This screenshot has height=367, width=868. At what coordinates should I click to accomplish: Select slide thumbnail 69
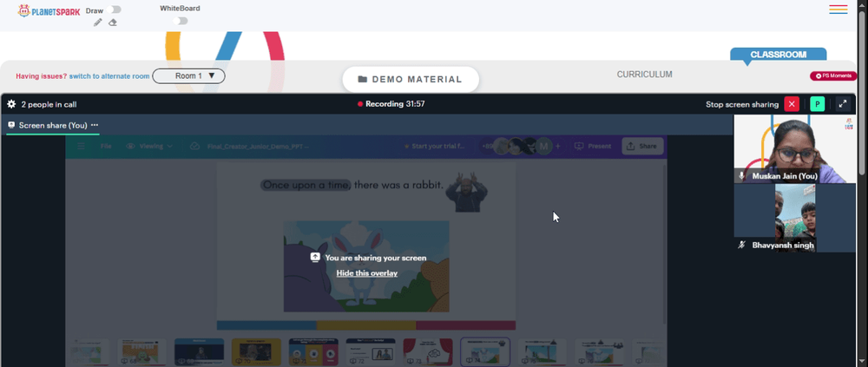click(x=200, y=352)
